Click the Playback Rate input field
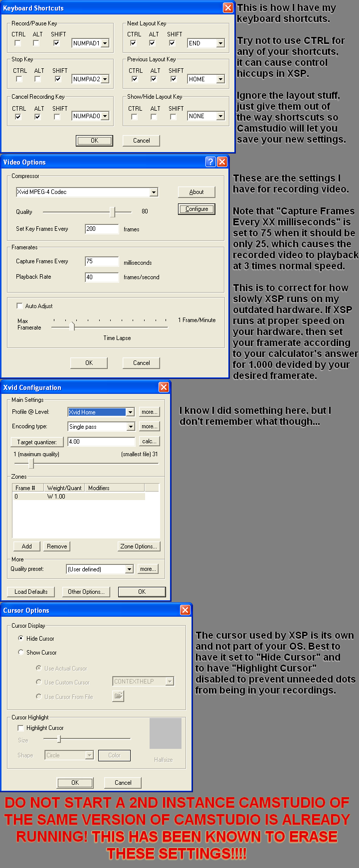This screenshot has width=359, height=868. tap(102, 277)
